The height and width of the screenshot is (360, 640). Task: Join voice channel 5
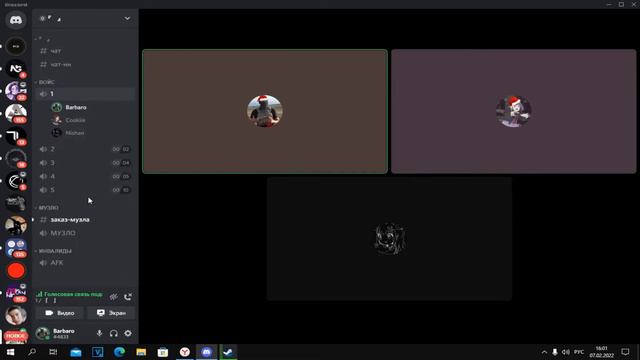click(85, 190)
